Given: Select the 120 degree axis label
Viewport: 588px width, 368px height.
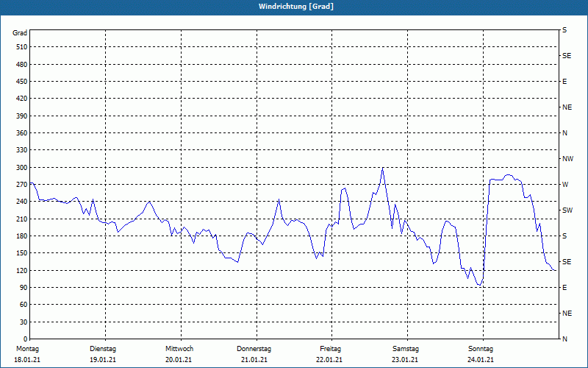Looking at the screenshot, I should [x=21, y=270].
